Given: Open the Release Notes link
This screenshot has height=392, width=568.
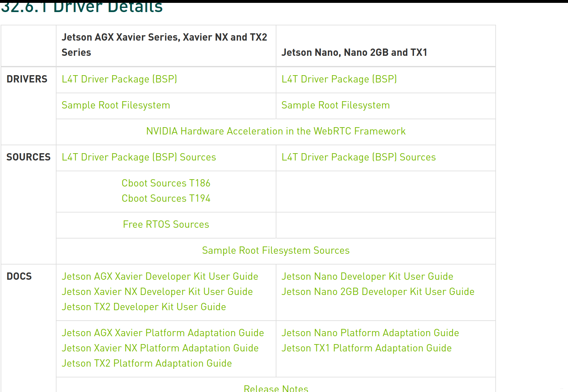Looking at the screenshot, I should click(276, 388).
